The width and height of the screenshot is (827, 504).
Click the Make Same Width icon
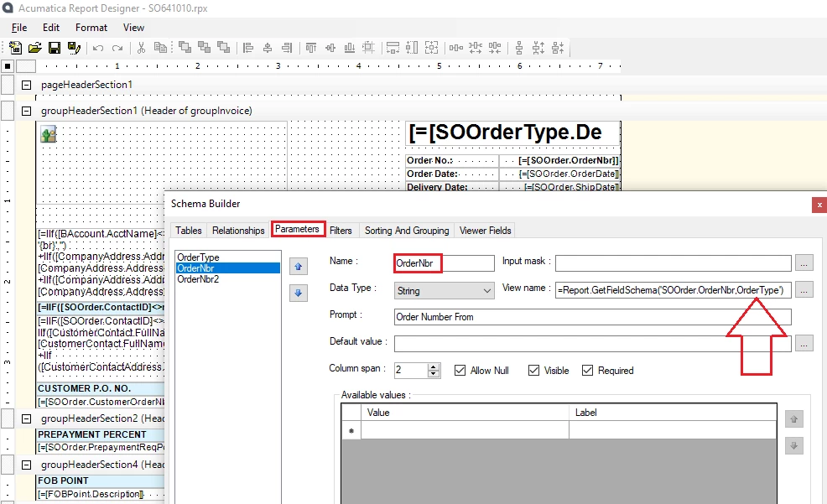pos(393,48)
